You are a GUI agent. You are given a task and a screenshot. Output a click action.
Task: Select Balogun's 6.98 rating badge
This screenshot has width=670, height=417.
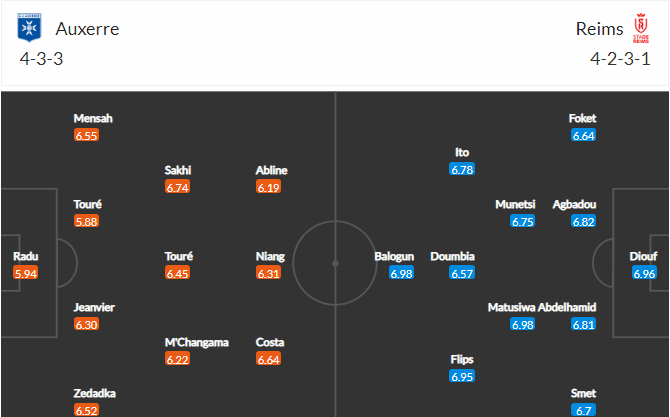(401, 273)
